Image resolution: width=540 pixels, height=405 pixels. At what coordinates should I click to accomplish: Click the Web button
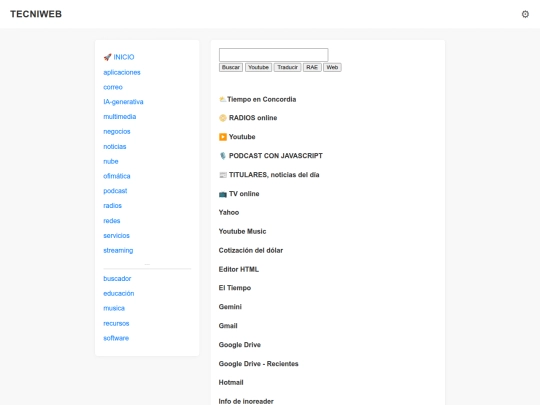click(332, 67)
